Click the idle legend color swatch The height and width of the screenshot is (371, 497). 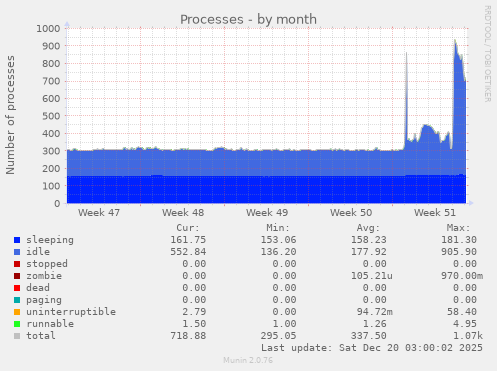click(x=17, y=252)
